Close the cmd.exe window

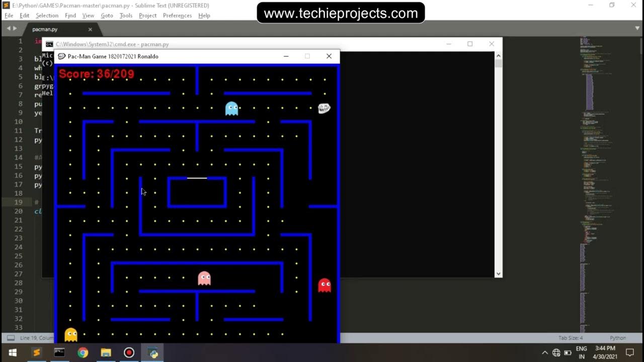pos(492,44)
